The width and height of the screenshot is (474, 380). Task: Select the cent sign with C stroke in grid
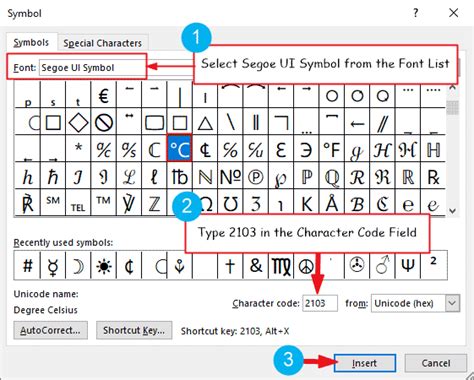click(x=205, y=148)
